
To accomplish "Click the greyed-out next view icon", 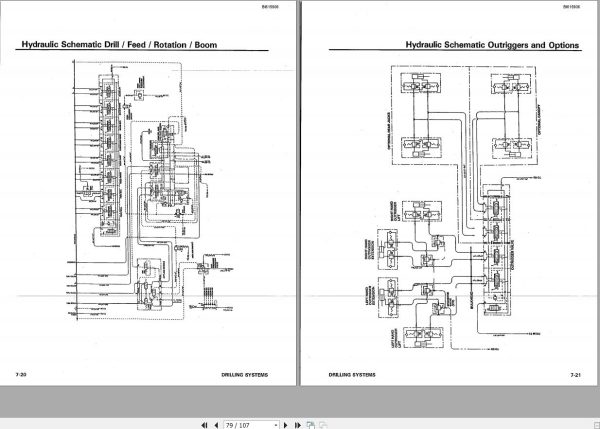I will [323, 425].
